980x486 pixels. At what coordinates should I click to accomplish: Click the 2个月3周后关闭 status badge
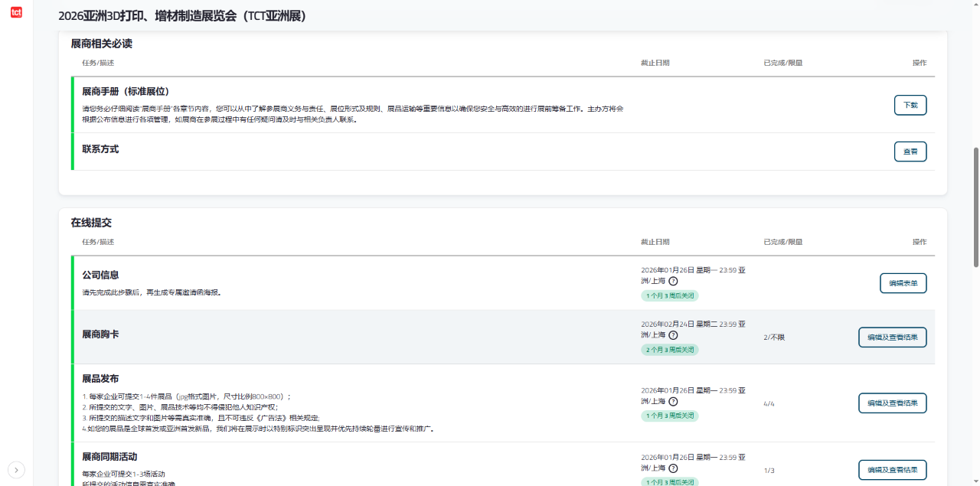[670, 350]
